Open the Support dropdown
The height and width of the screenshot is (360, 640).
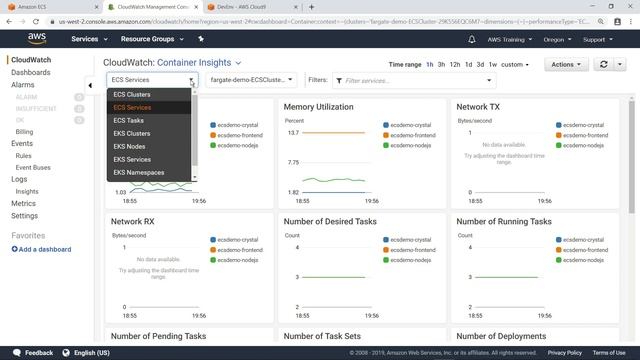tap(598, 40)
